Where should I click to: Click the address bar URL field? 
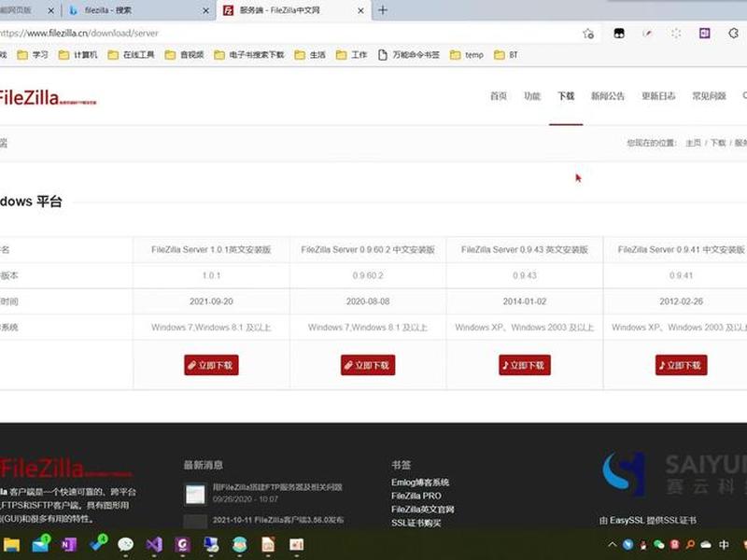(x=286, y=34)
